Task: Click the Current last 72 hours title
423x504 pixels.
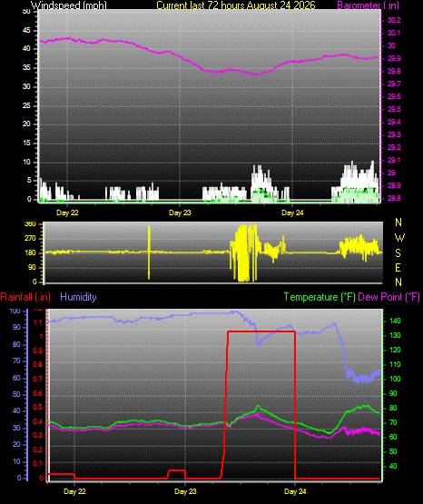Action: pos(236,5)
